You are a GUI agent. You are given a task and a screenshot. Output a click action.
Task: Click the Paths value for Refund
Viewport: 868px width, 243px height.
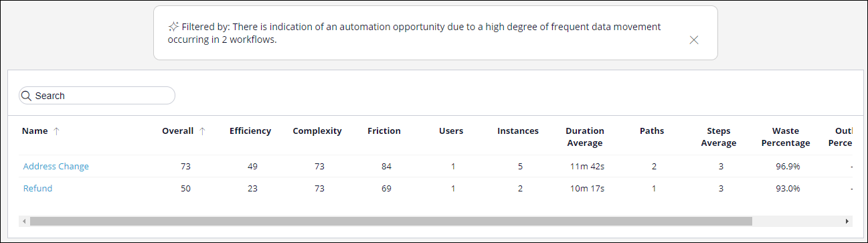coord(654,188)
